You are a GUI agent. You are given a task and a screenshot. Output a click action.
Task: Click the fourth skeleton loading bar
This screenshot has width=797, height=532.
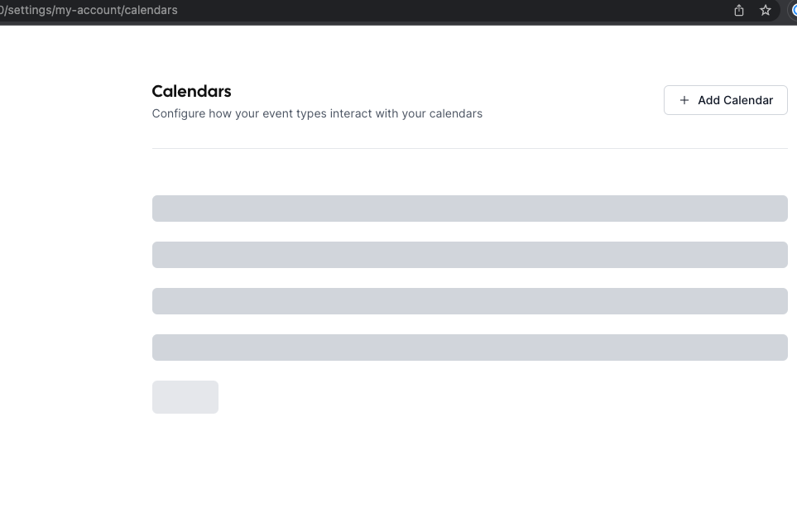point(469,347)
